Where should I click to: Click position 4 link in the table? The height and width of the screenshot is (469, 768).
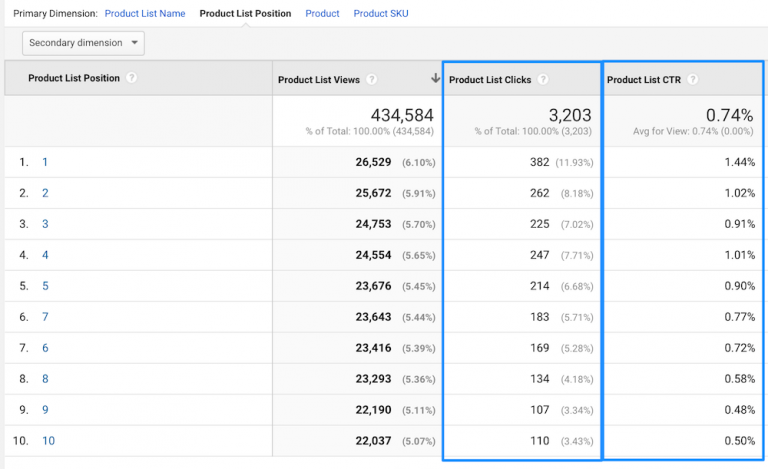45,255
